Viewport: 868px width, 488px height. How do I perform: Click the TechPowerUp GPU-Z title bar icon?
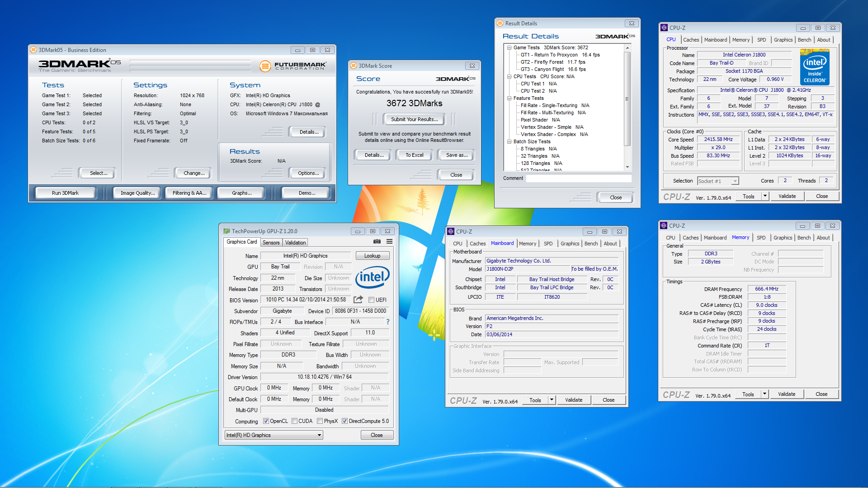pos(226,231)
